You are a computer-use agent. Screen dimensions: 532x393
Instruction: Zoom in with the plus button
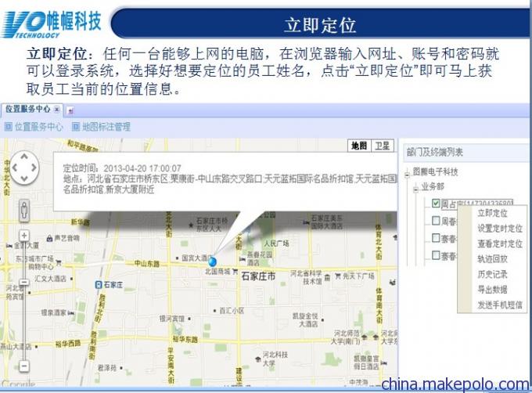pyautogui.click(x=24, y=236)
